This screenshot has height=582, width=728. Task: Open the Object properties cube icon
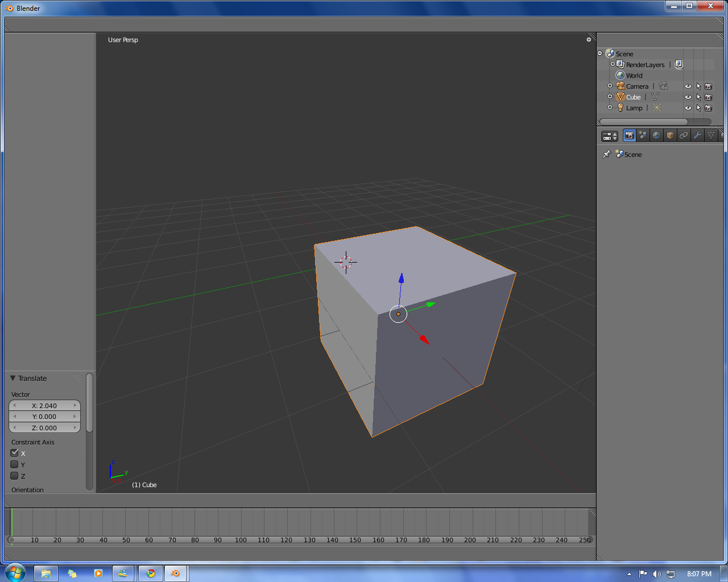point(670,135)
